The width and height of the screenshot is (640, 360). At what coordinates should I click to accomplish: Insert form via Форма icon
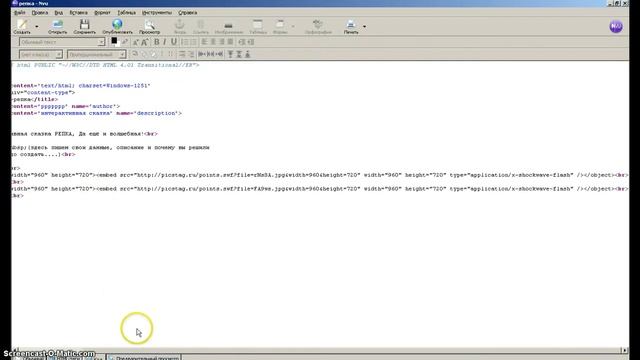click(x=280, y=27)
